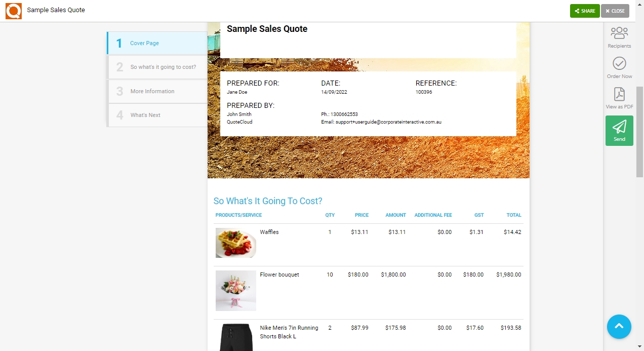Click the QuoteCloud logo icon

(x=14, y=11)
